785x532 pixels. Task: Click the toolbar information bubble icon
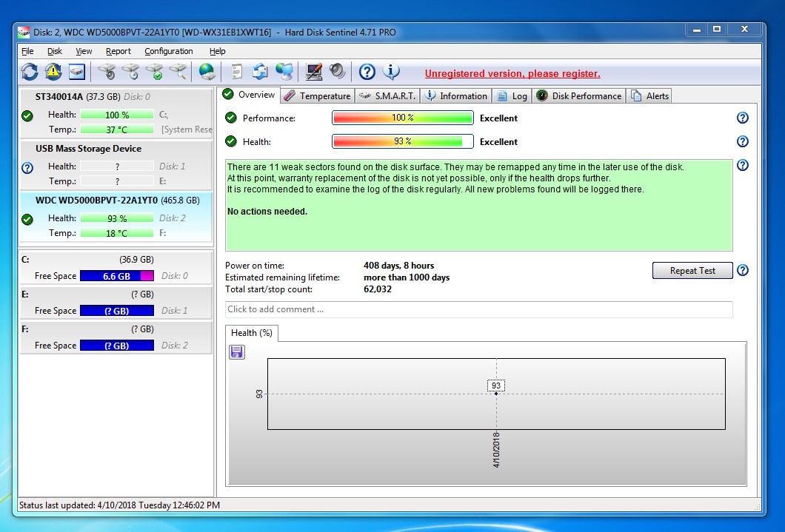(391, 72)
